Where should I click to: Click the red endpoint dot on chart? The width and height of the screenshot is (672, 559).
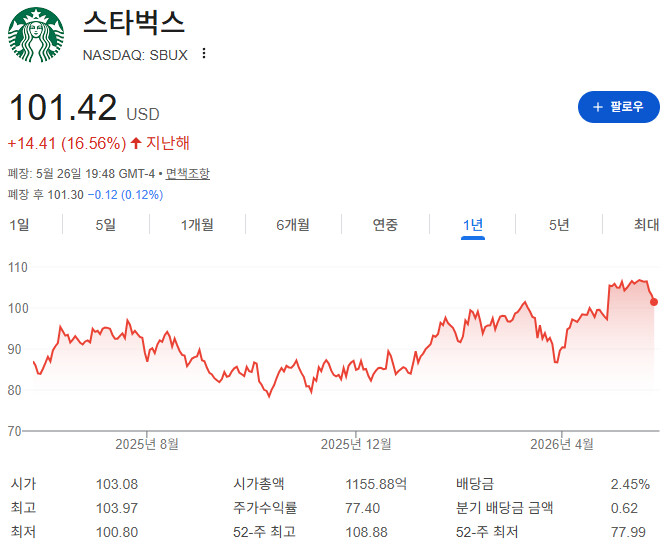point(654,302)
